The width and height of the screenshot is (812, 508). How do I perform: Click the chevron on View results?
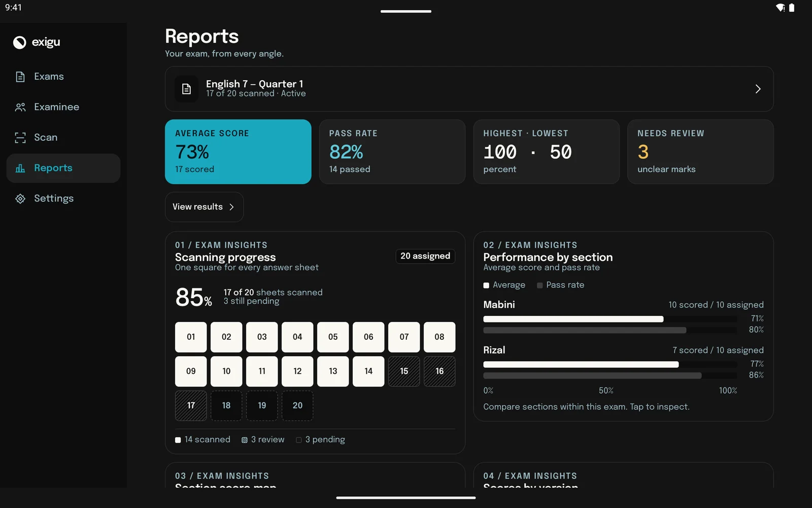231,207
